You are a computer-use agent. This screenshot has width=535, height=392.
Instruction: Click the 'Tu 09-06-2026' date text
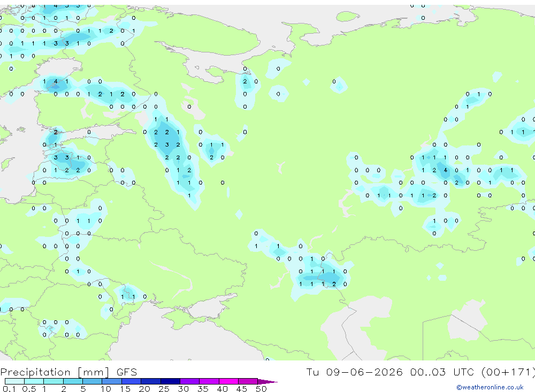point(354,372)
